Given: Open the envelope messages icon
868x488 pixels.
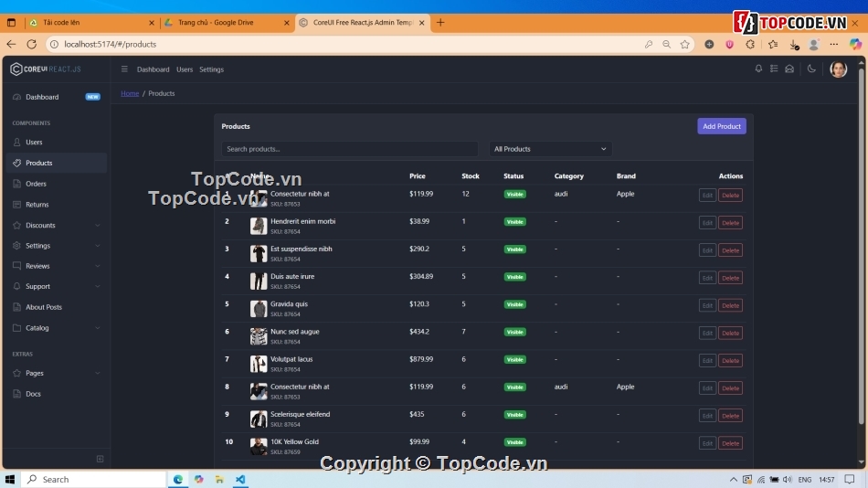Looking at the screenshot, I should [x=789, y=69].
